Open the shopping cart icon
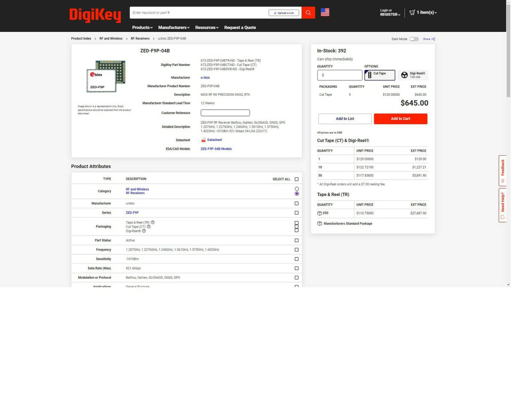This screenshot has height=399, width=532. 412,12
